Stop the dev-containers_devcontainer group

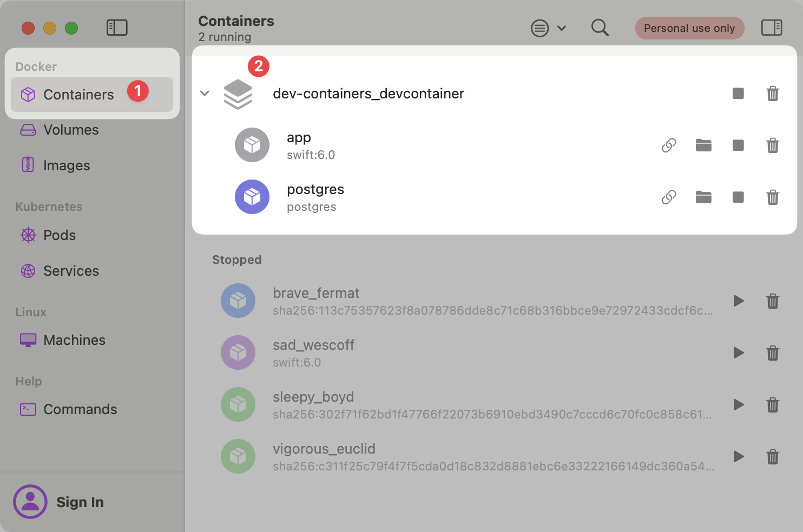[x=738, y=94]
